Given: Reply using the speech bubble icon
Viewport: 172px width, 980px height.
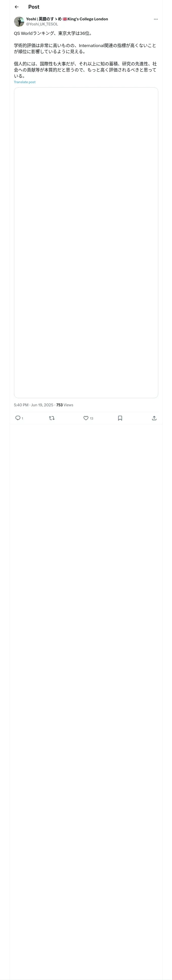Looking at the screenshot, I should coord(18,418).
